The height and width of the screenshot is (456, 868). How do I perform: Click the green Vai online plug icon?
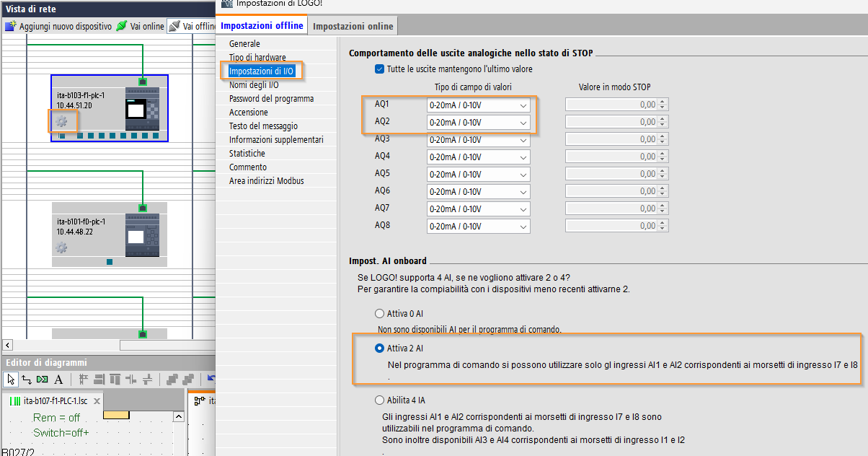pyautogui.click(x=121, y=27)
